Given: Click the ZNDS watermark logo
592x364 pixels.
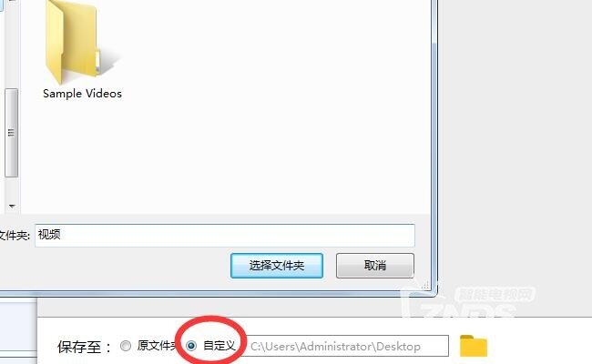Looking at the screenshot, I should coord(468,304).
